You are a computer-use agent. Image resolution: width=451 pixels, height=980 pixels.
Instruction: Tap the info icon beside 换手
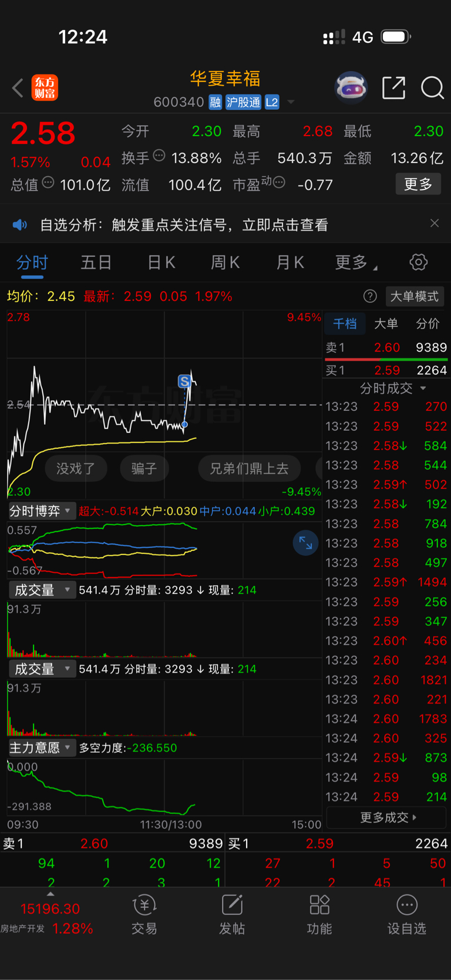(159, 156)
